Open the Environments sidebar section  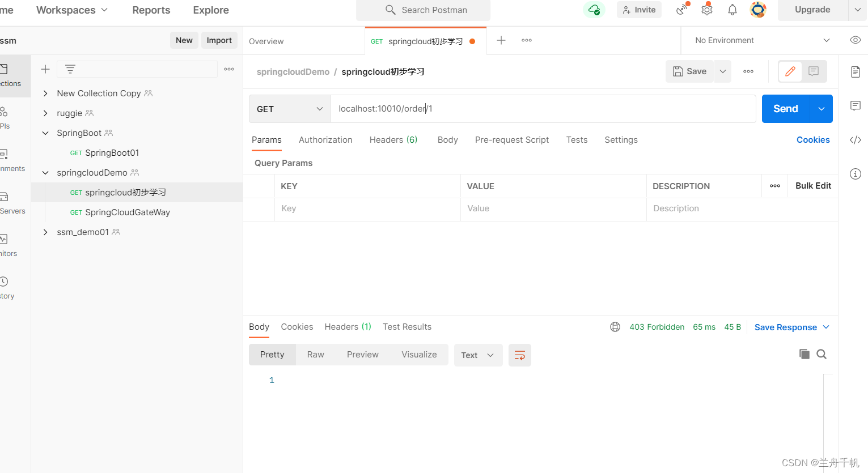[12, 161]
